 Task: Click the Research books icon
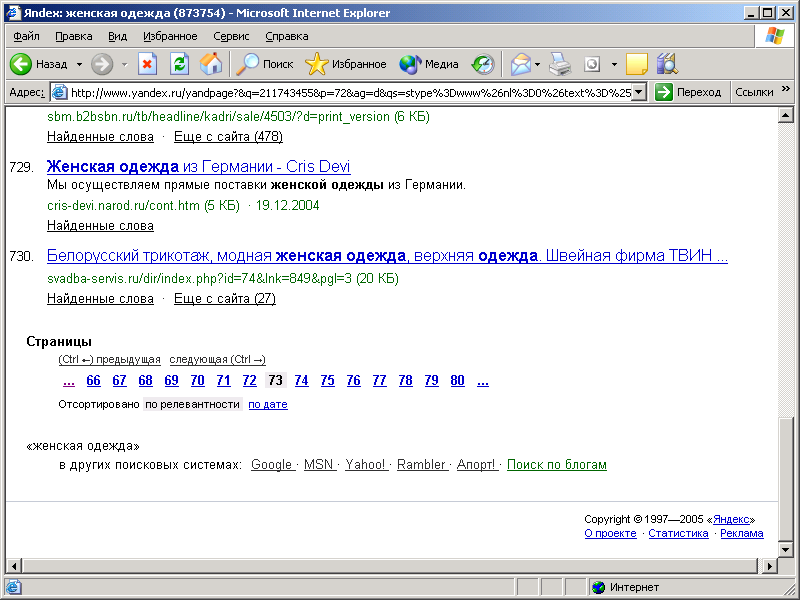[x=667, y=64]
